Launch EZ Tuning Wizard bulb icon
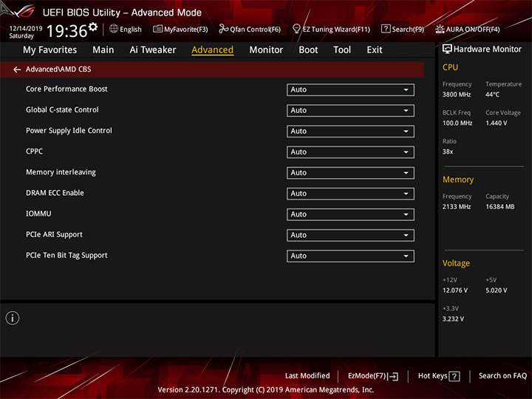 pyautogui.click(x=296, y=29)
